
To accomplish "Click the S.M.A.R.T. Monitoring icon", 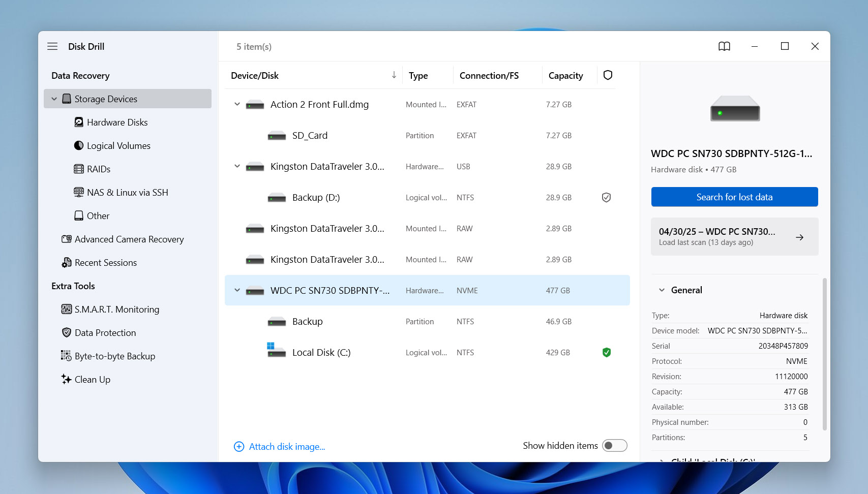I will (x=67, y=309).
